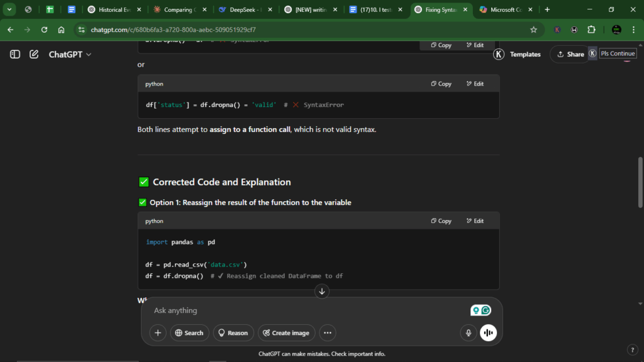Viewport: 644px width, 362px height.
Task: Activate the Create image option
Action: (286, 332)
